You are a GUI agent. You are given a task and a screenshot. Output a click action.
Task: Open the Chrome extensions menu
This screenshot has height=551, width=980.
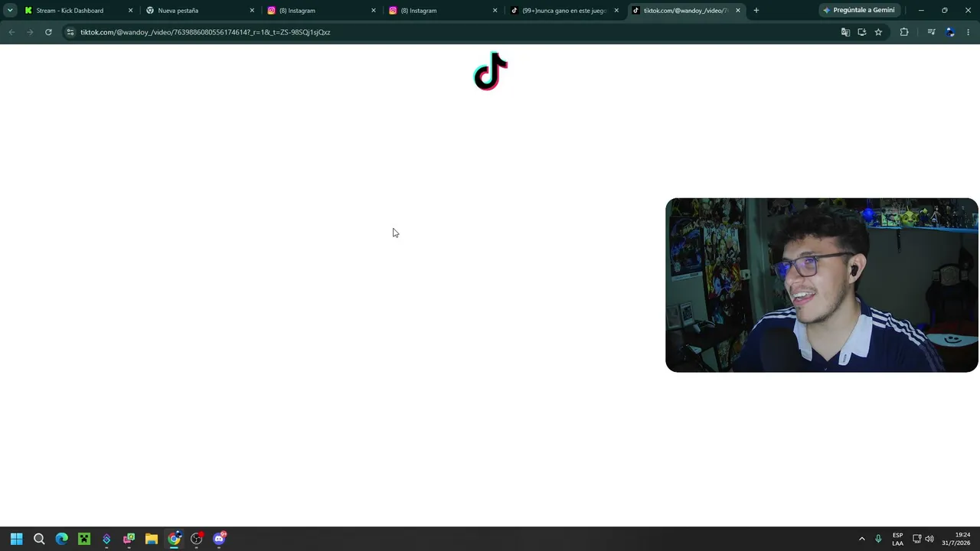coord(904,32)
